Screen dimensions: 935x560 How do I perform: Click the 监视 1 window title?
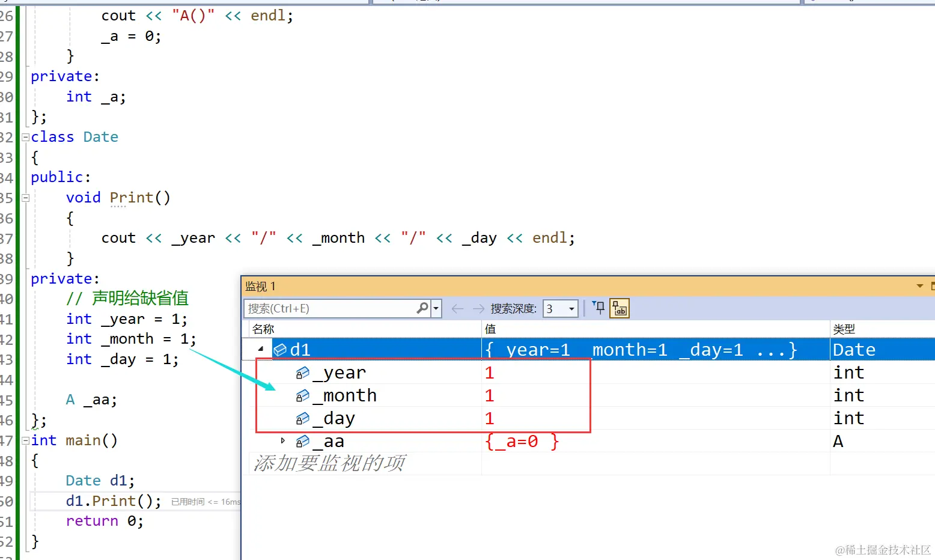tap(261, 286)
